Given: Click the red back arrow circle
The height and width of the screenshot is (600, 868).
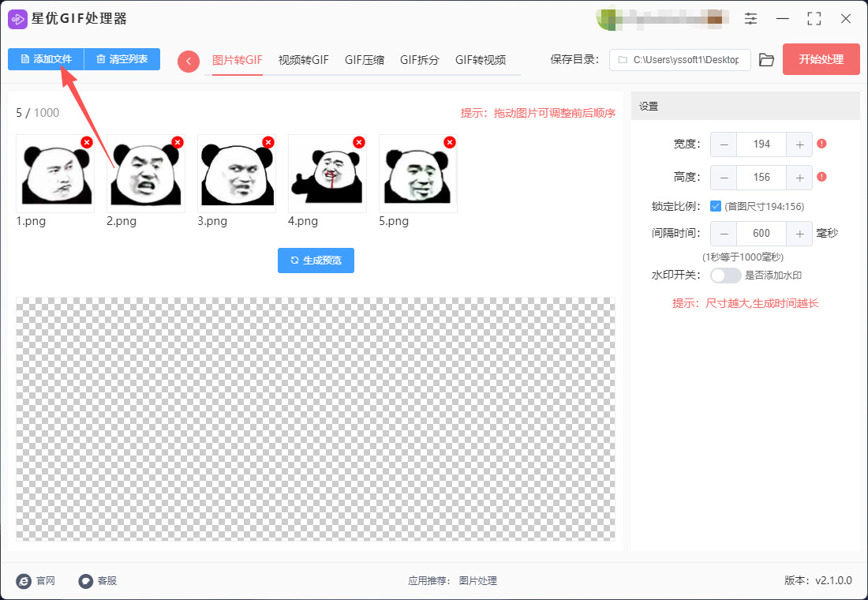Looking at the screenshot, I should pyautogui.click(x=189, y=61).
